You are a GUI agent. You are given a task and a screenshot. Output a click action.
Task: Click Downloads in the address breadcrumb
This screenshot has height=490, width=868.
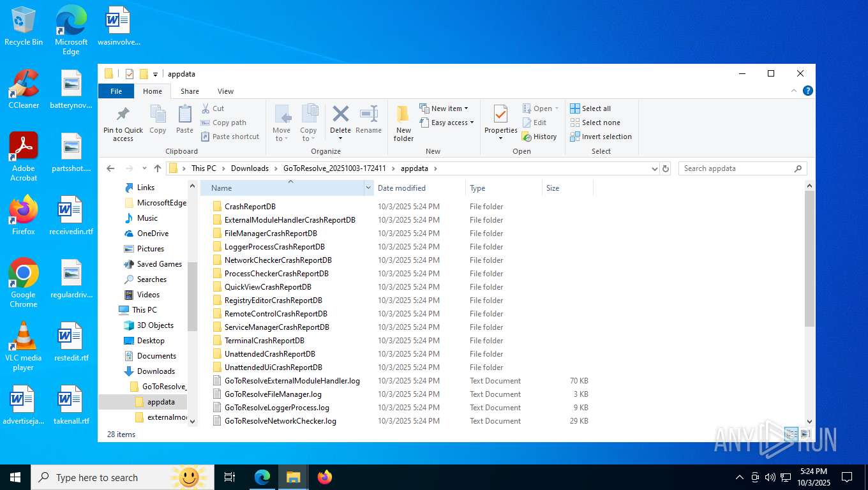[250, 168]
